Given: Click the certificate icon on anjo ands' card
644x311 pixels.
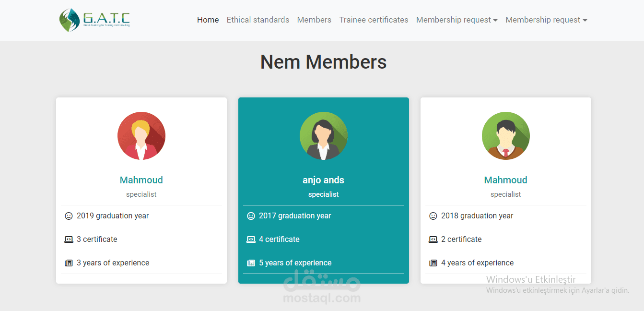Looking at the screenshot, I should (251, 239).
